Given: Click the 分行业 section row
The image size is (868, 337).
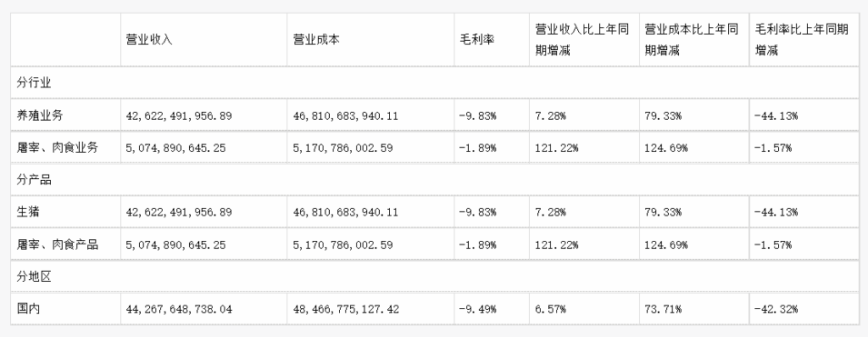Looking at the screenshot, I should (x=435, y=83).
